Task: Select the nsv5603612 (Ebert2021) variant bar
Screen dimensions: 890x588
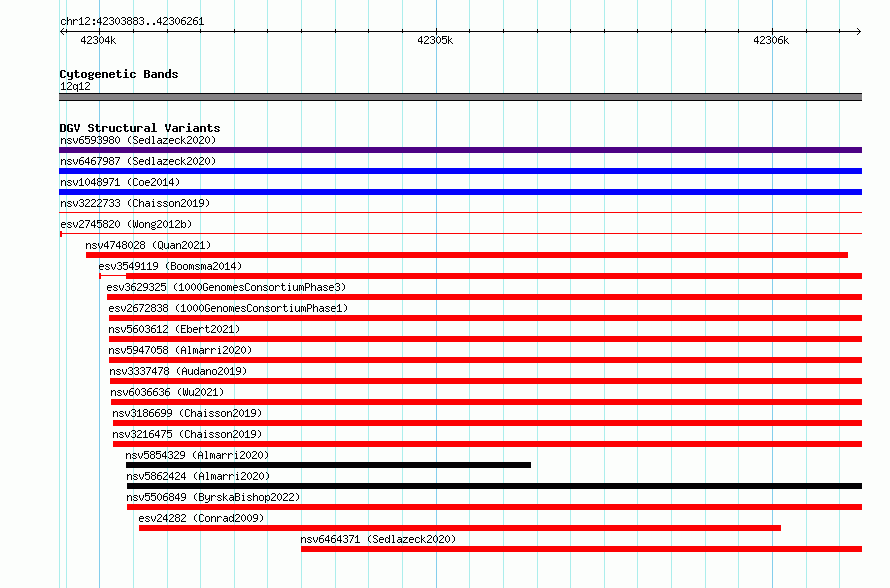Action: click(485, 339)
